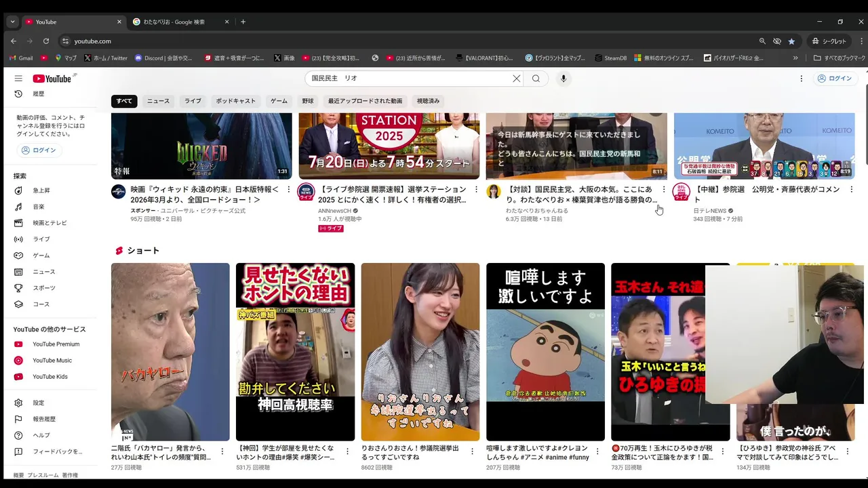Clear the search box with the X icon
This screenshot has height=488, width=868.
(517, 79)
